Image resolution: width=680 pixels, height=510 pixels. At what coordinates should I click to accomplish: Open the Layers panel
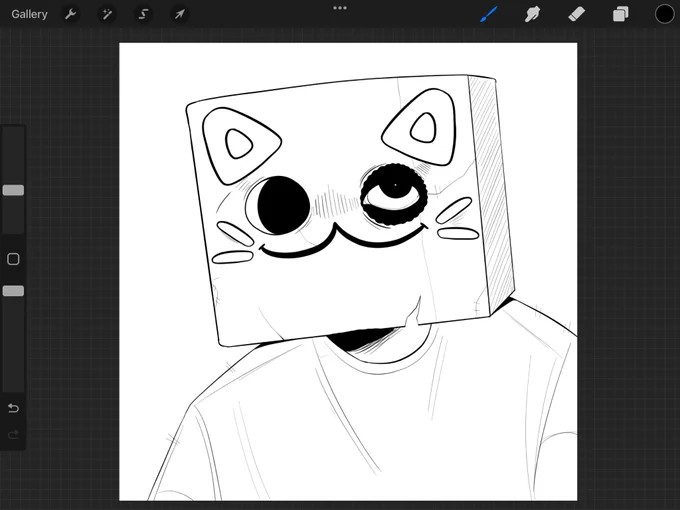(621, 14)
